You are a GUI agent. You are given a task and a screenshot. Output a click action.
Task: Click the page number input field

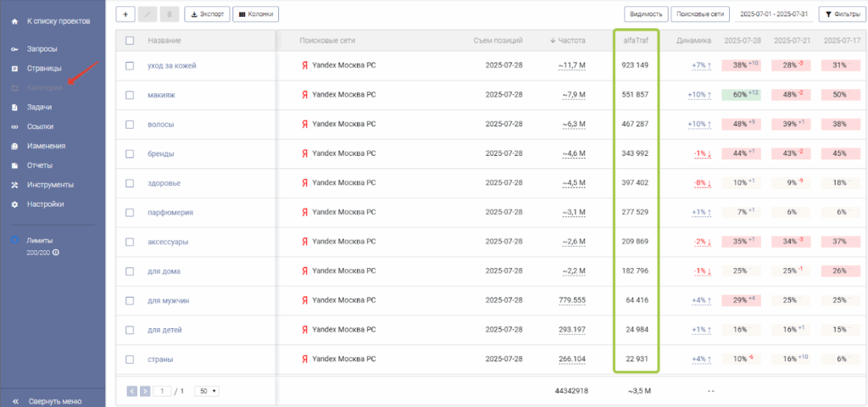pyautogui.click(x=163, y=391)
